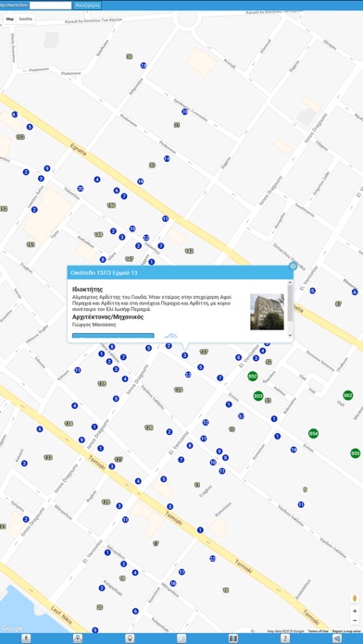Click the grey block label 147

point(130,259)
